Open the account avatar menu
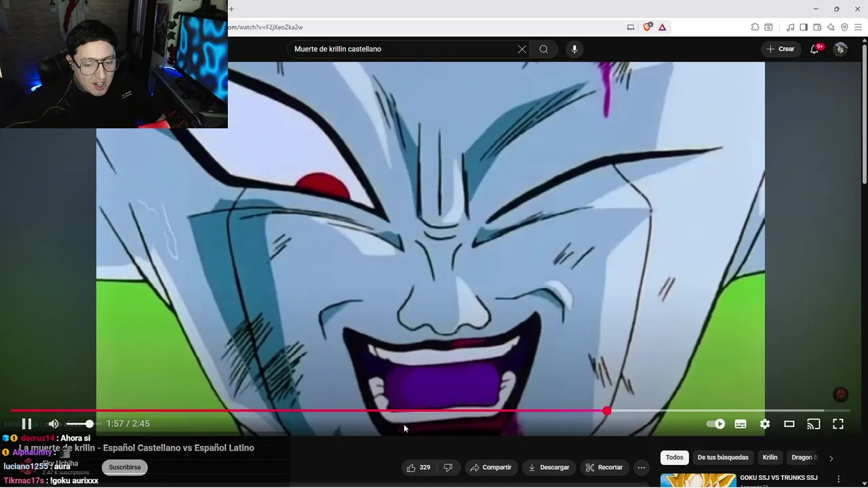868x488 pixels. coord(840,49)
